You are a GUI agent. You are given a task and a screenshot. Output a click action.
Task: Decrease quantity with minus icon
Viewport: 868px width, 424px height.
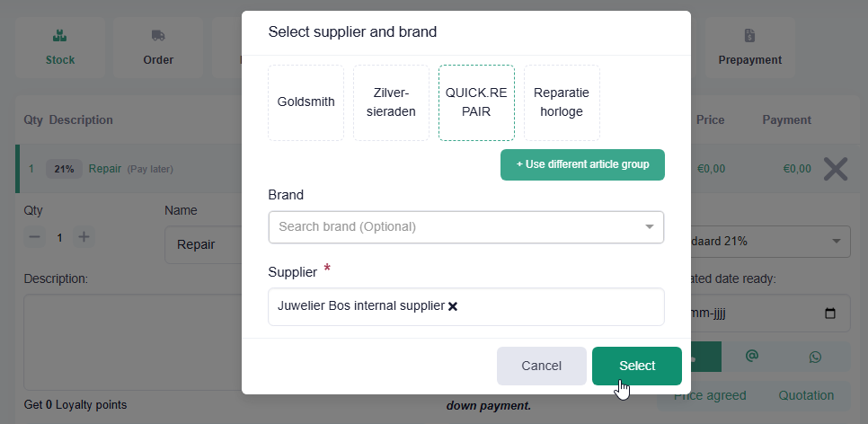(35, 237)
